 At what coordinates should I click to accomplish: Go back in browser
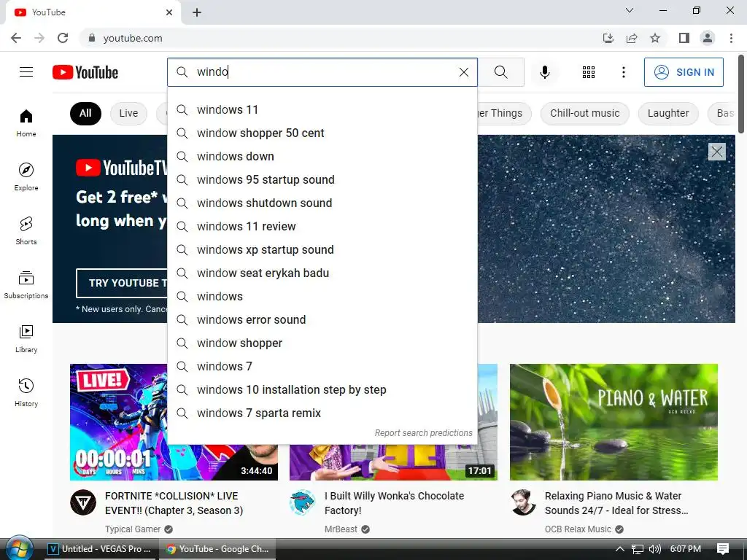(16, 38)
